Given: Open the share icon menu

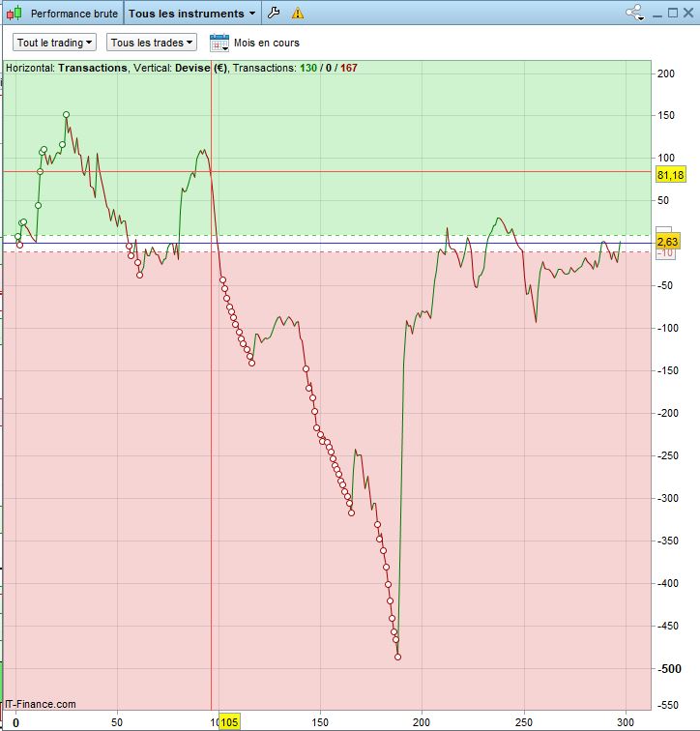Looking at the screenshot, I should pos(635,13).
